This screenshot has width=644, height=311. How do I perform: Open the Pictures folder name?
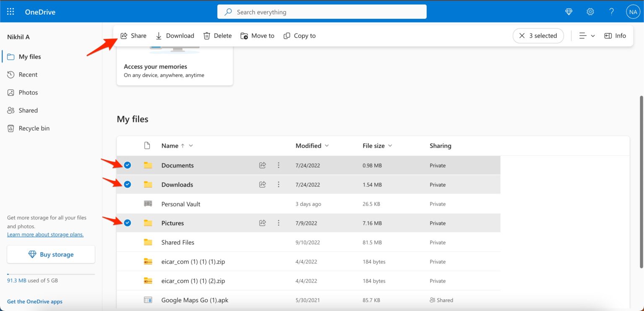tap(172, 223)
